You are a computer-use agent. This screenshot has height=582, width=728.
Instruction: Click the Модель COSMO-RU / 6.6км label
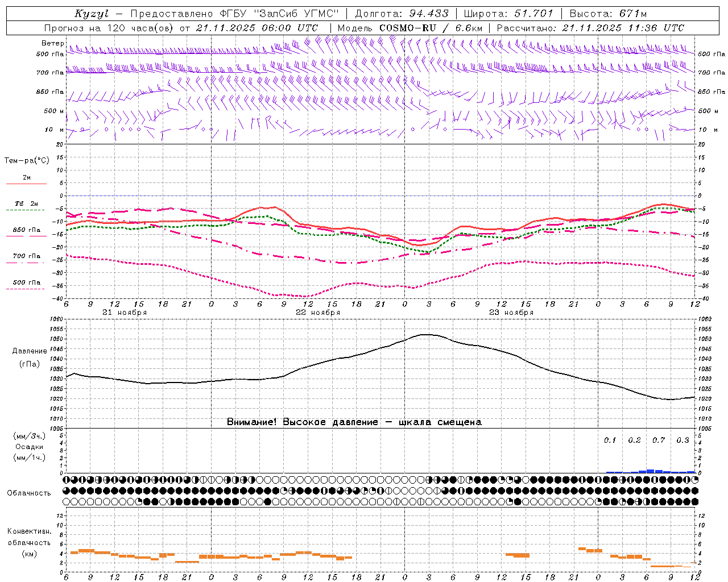coord(409,28)
